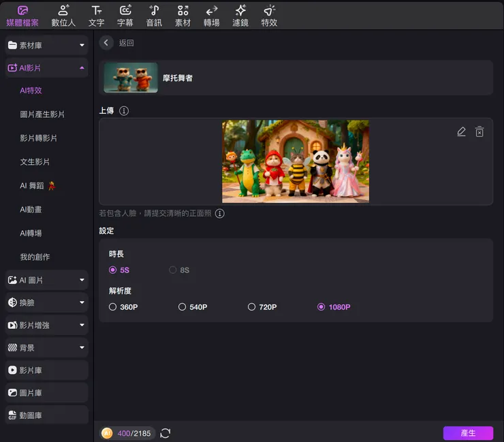Select AI特效 in the sidebar

pyautogui.click(x=31, y=91)
